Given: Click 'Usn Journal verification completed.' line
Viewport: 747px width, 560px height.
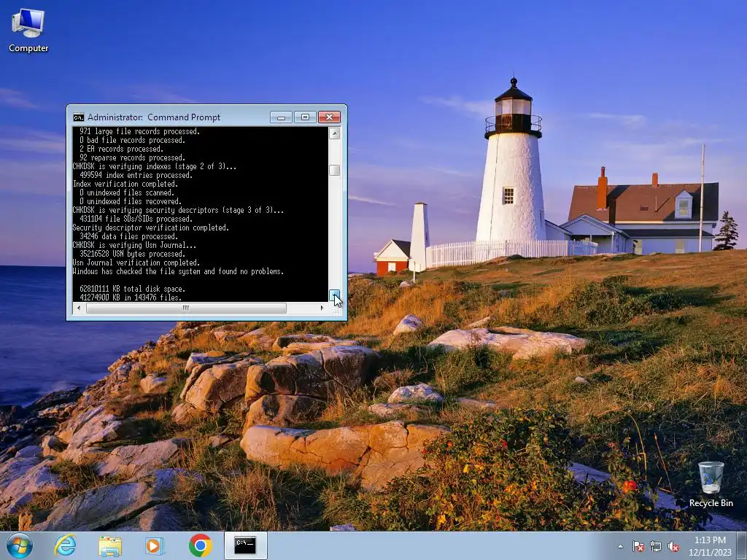Looking at the screenshot, I should [x=136, y=262].
